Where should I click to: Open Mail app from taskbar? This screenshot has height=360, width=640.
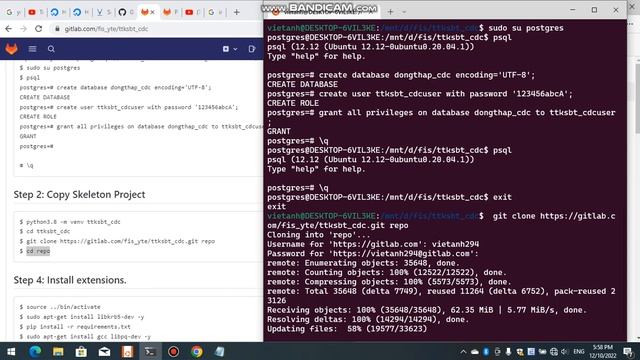pos(104,351)
